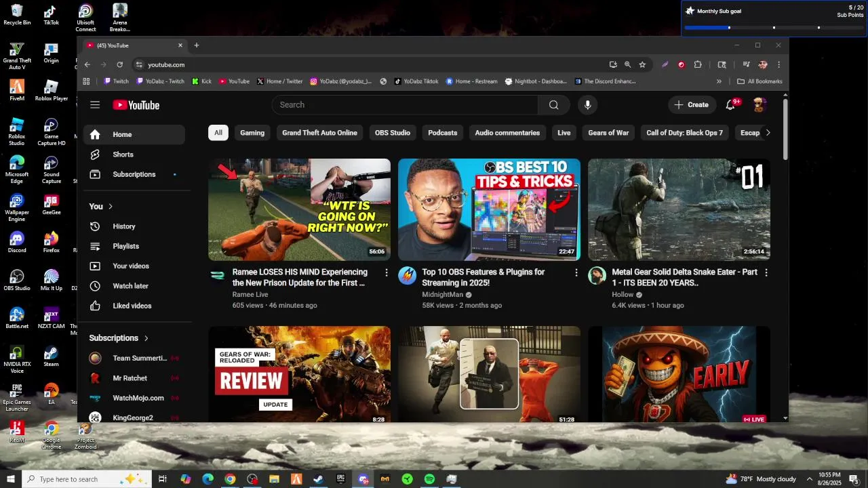Open All Bookmarks folder

point(759,81)
